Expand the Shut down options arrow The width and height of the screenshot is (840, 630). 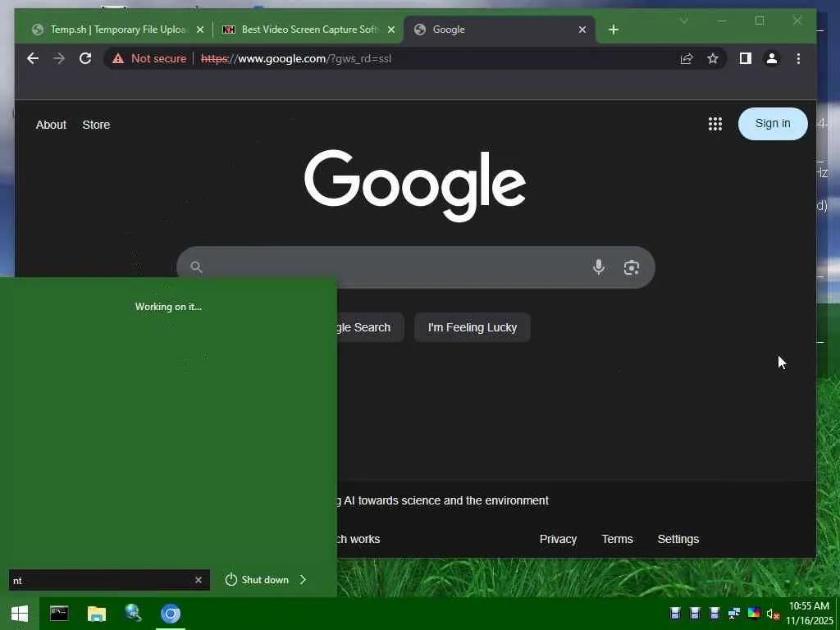point(304,580)
